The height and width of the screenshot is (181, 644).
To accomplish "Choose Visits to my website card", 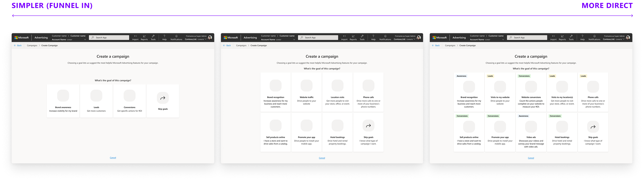I will point(500,92).
